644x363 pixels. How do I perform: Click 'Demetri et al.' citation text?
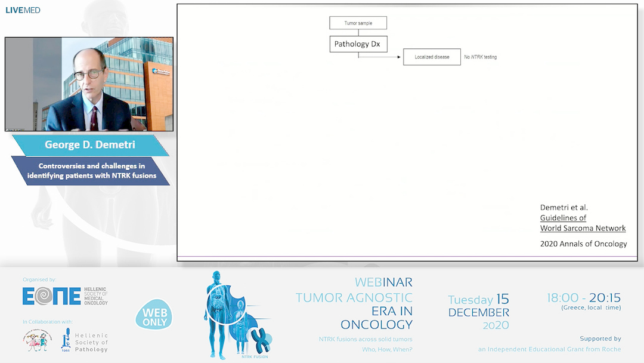pos(563,208)
